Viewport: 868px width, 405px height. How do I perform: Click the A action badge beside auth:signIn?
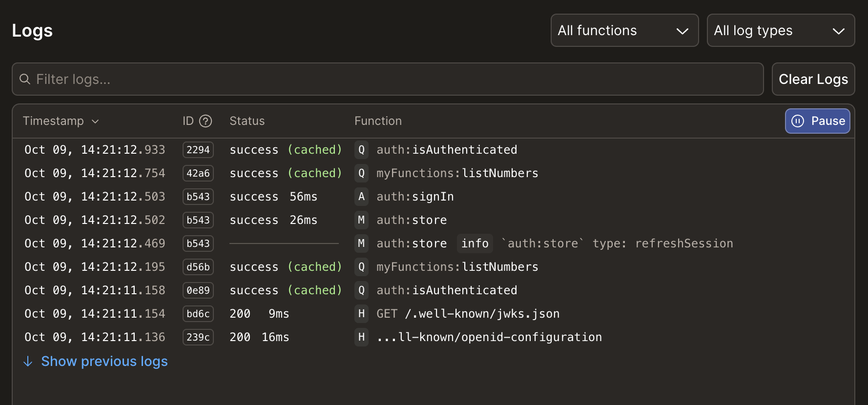pos(361,197)
